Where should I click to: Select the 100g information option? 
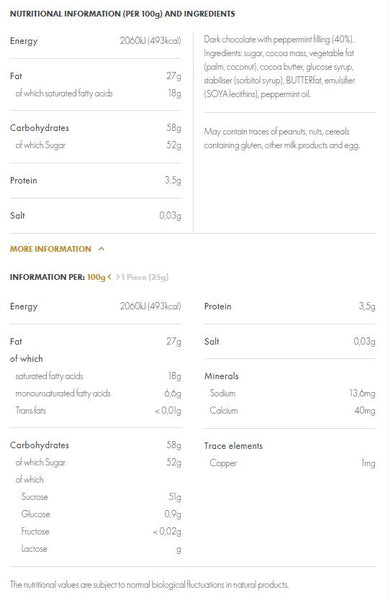pyautogui.click(x=96, y=277)
